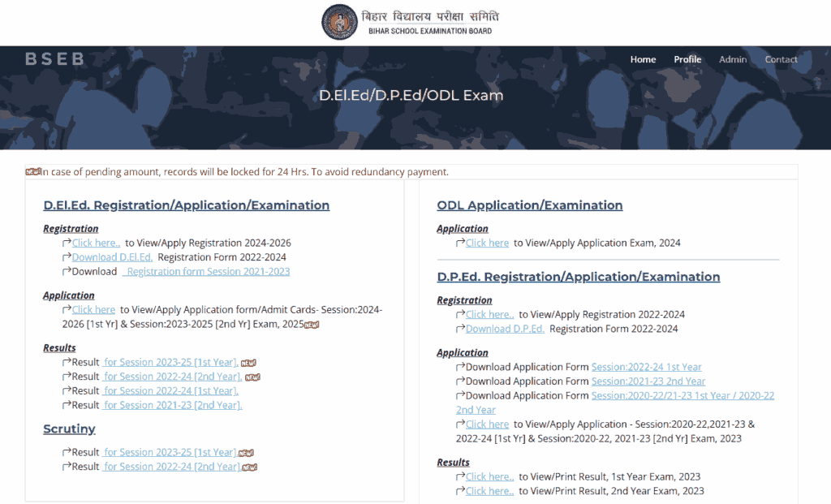Open the Profile menu item
Screen dimensions: 831x504
coord(687,59)
